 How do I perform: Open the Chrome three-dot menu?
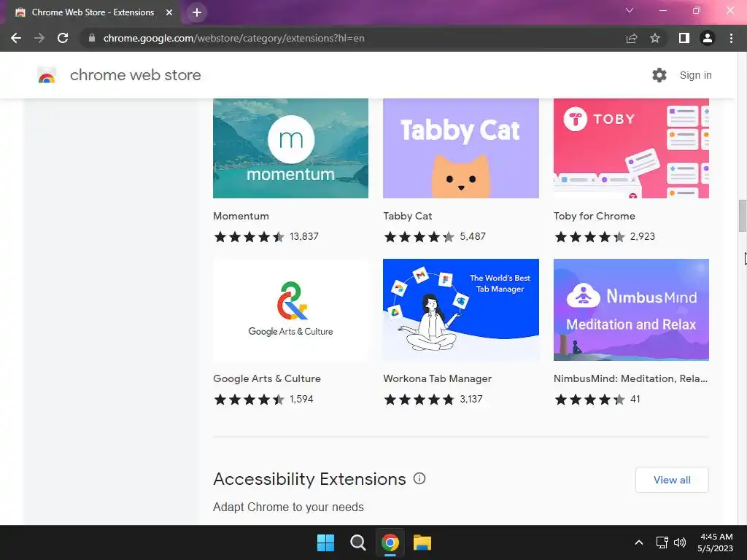point(731,38)
